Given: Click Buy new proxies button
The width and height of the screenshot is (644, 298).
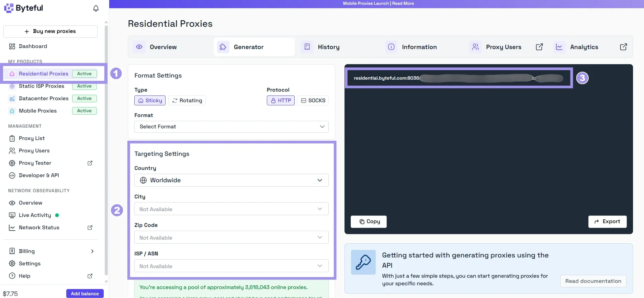Looking at the screenshot, I should (x=50, y=31).
